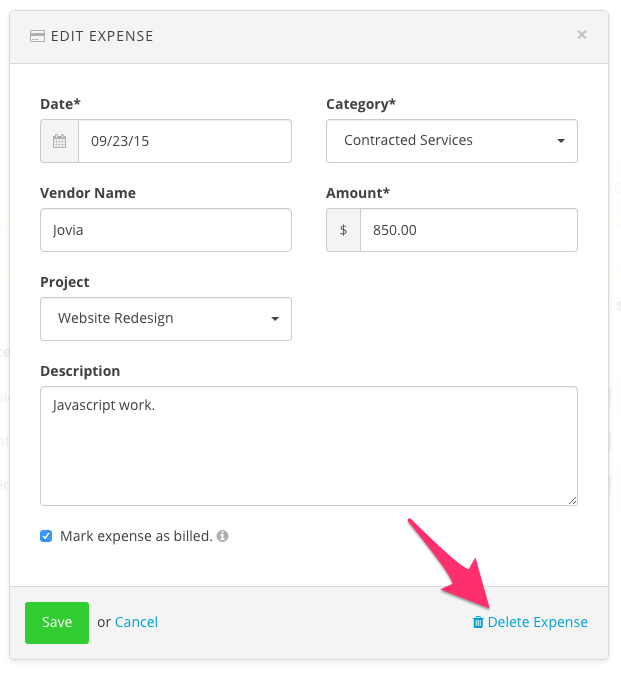621x683 pixels.
Task: Click the calendar icon beside the date
Action: tap(60, 141)
